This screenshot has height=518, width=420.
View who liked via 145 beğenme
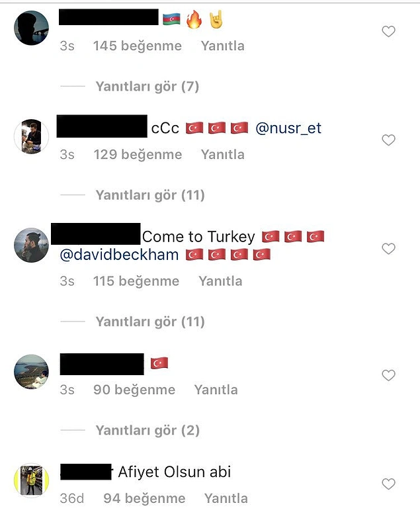click(138, 46)
